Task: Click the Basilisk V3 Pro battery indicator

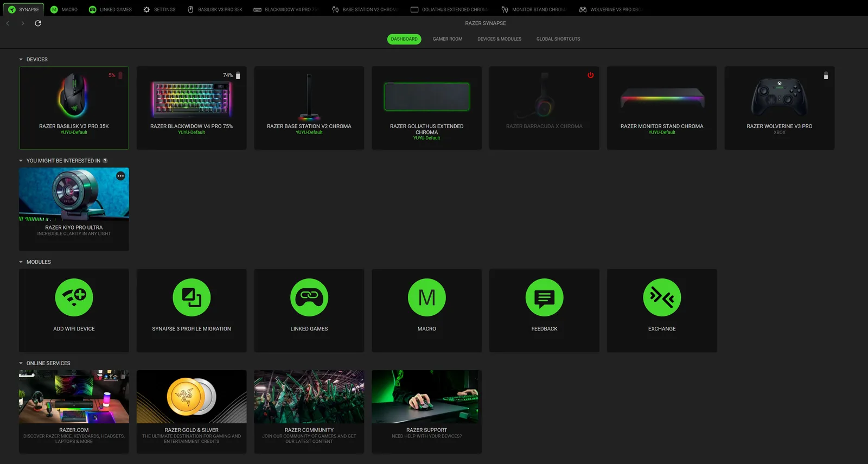Action: coord(120,75)
